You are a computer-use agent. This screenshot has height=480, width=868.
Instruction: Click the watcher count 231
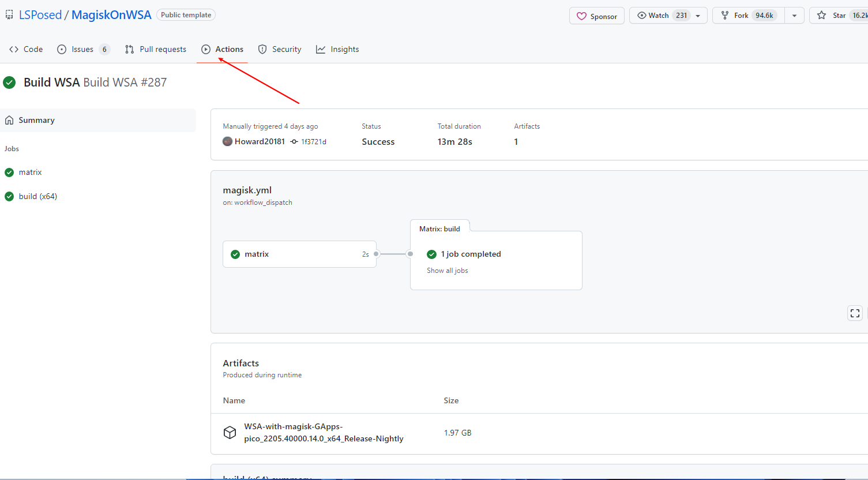682,16
